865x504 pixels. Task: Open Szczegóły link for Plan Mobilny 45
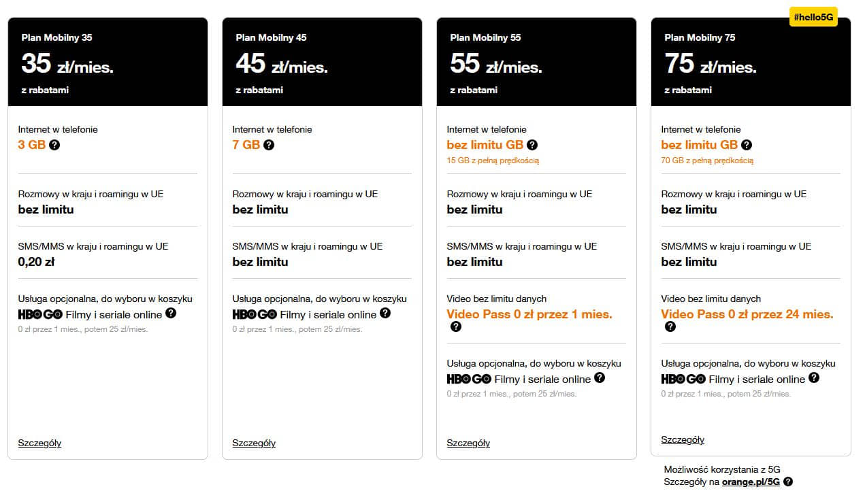pos(254,443)
